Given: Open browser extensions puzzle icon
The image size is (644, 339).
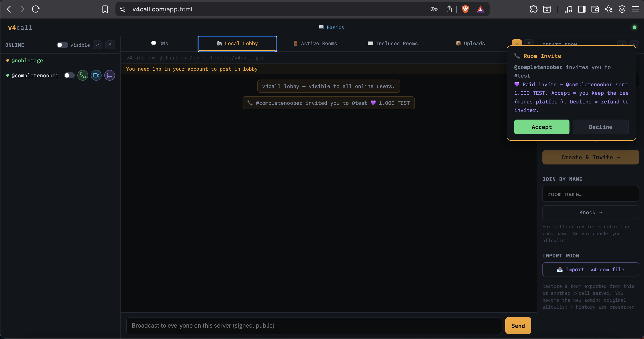Looking at the screenshot, I should [x=533, y=9].
